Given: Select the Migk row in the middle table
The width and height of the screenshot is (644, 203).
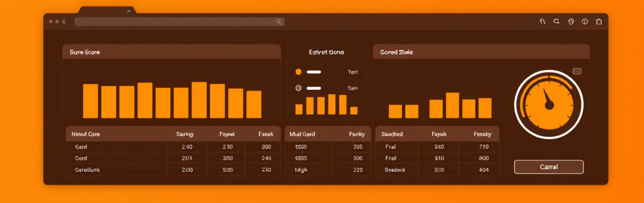Looking at the screenshot, I should tap(328, 170).
